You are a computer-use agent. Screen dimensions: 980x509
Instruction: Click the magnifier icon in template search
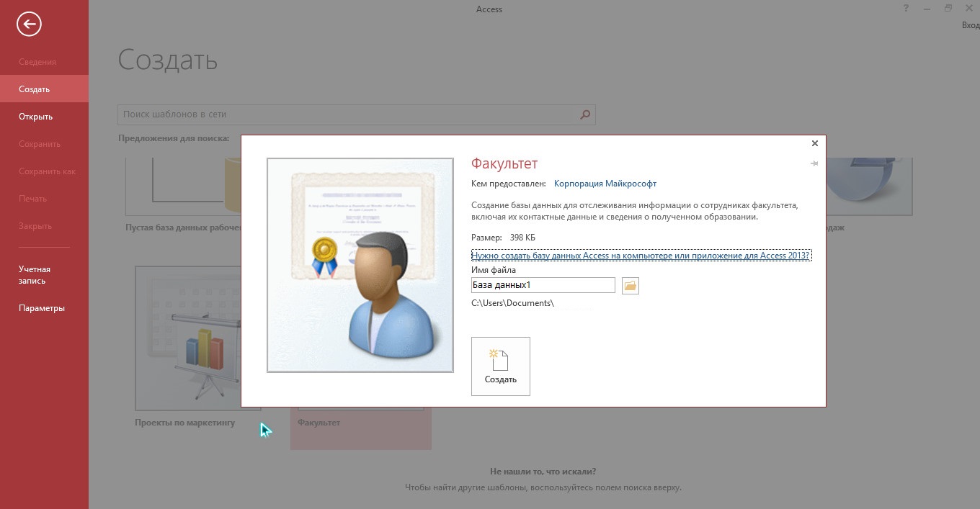tap(585, 114)
